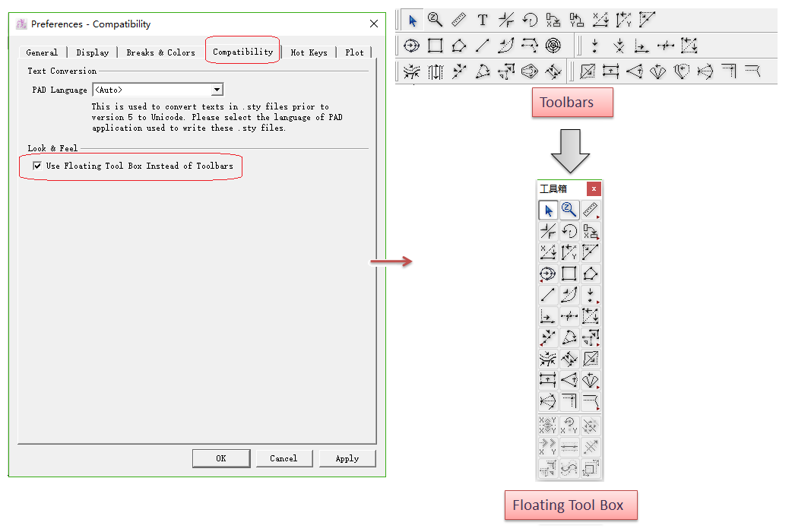The image size is (792, 532).
Task: Choose the polygon drawing tool
Action: 458,46
